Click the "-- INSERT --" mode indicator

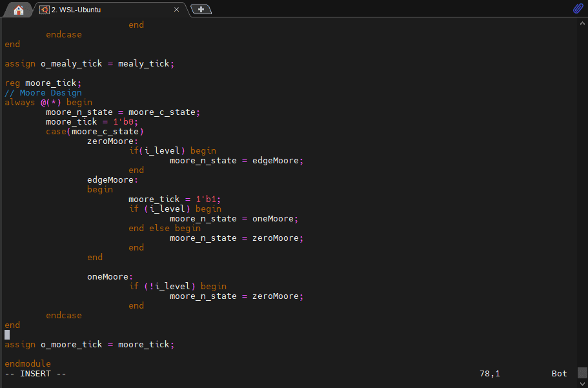tap(35, 374)
